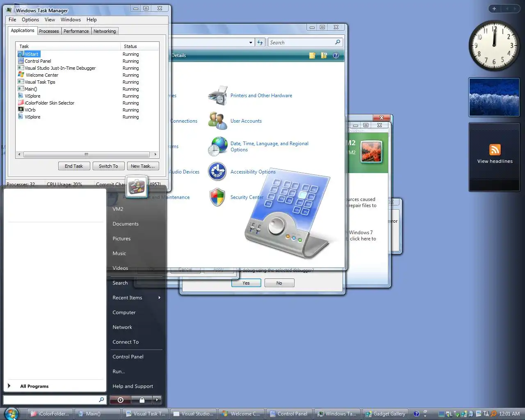525x420 pixels.
Task: Click User Accounts icon
Action: pos(217,121)
